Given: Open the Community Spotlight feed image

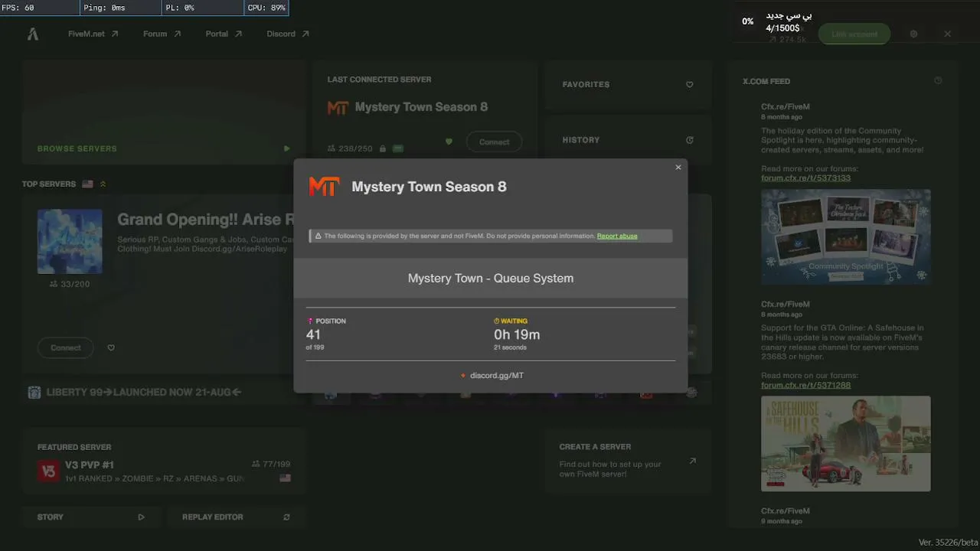Looking at the screenshot, I should [x=846, y=237].
